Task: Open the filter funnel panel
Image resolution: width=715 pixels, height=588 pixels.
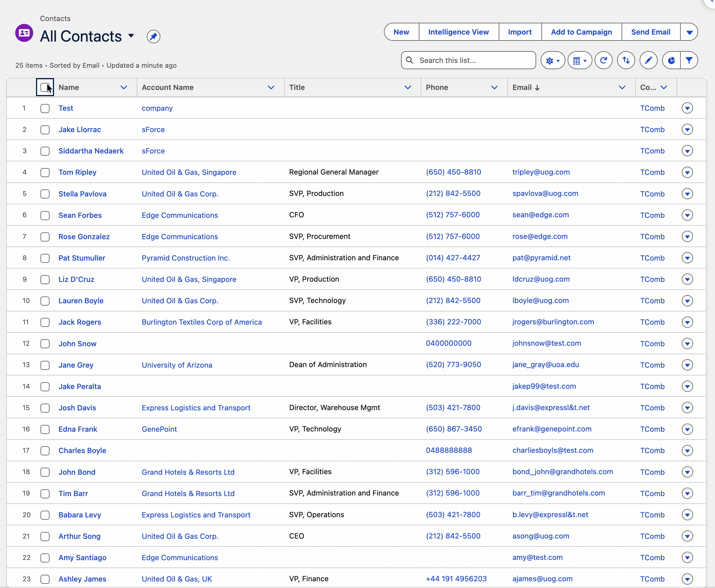Action: click(689, 60)
